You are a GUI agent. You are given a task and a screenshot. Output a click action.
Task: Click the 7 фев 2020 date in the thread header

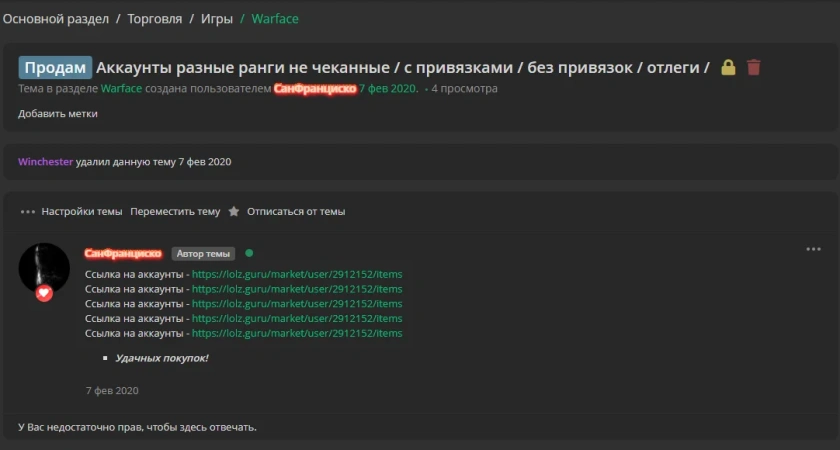388,88
